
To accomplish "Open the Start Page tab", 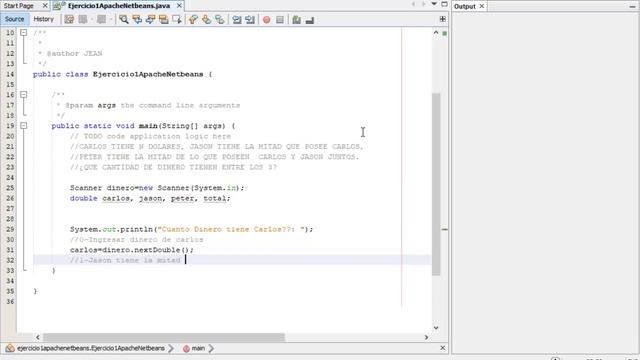I will [x=19, y=6].
